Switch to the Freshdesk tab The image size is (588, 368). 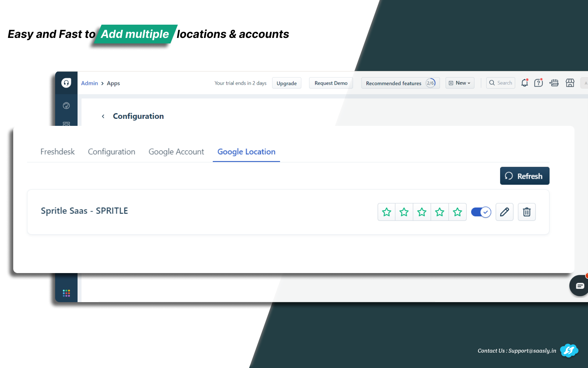[57, 152]
